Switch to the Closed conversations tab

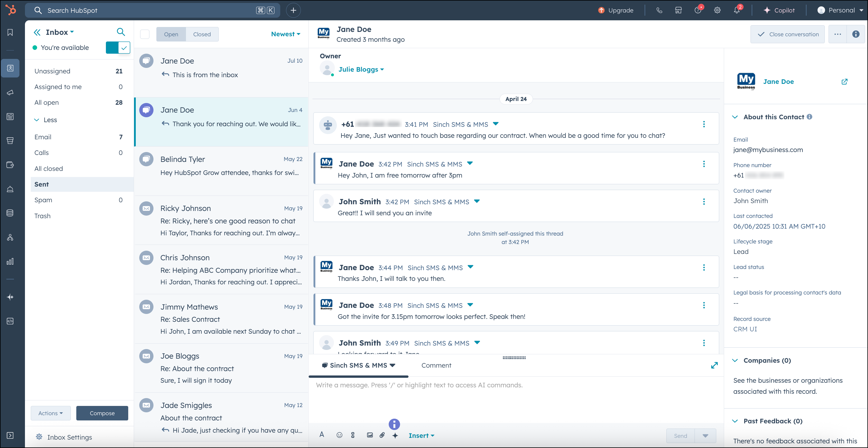tap(202, 34)
